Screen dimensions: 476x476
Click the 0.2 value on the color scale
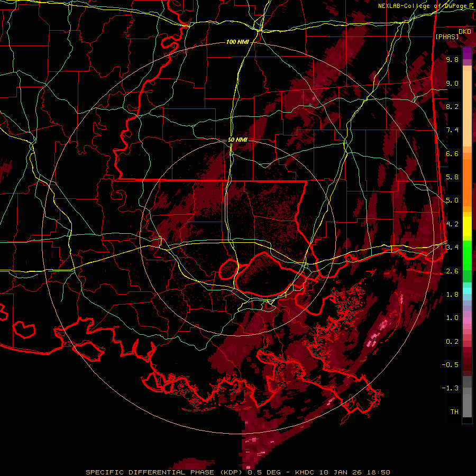[452, 342]
